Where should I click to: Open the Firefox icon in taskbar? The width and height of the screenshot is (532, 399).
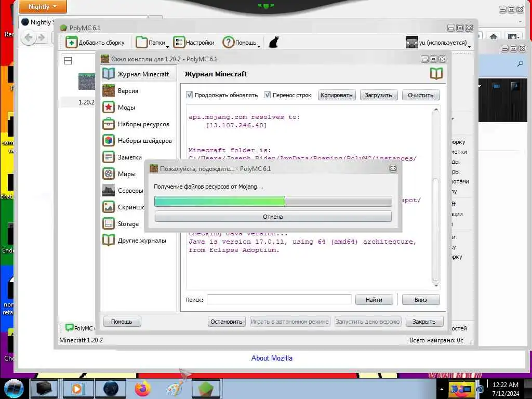[x=143, y=389]
